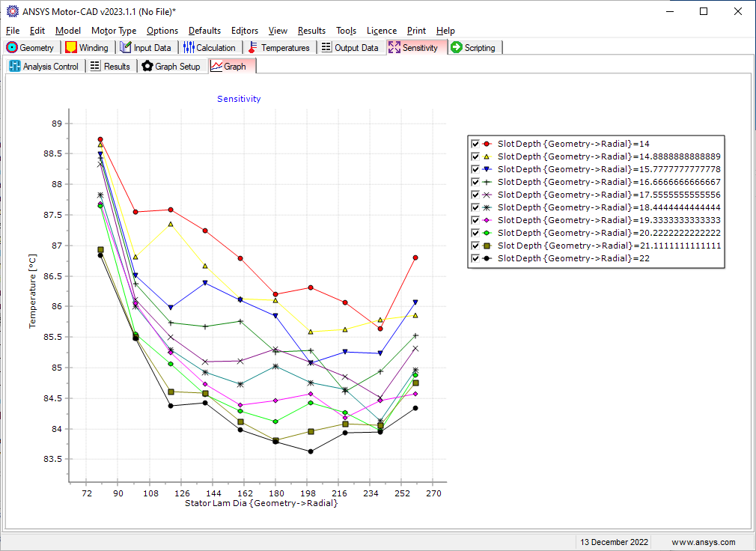Viewport: 756px width, 551px height.
Task: Click legend label Slot Depth =19.3333333333333
Action: [609, 220]
